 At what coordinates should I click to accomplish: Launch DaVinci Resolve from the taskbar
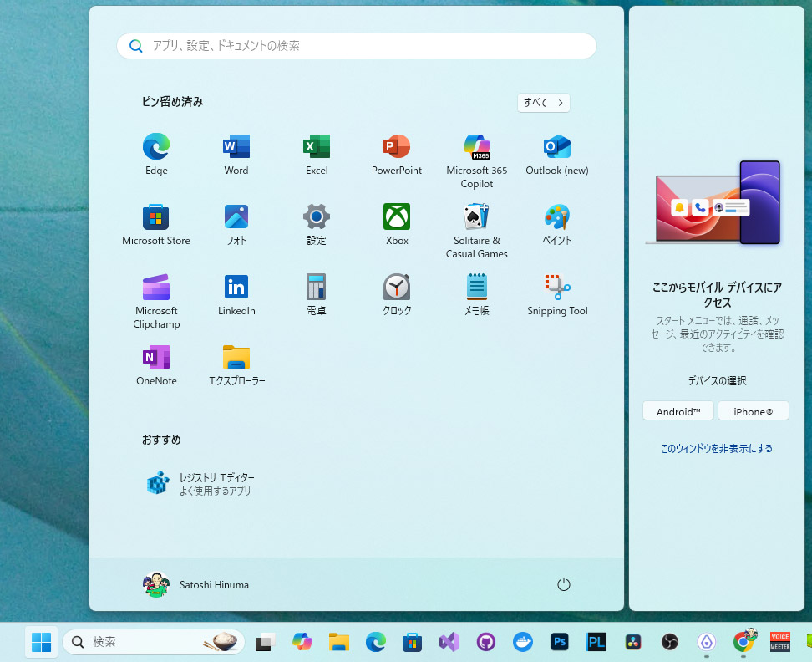[633, 642]
